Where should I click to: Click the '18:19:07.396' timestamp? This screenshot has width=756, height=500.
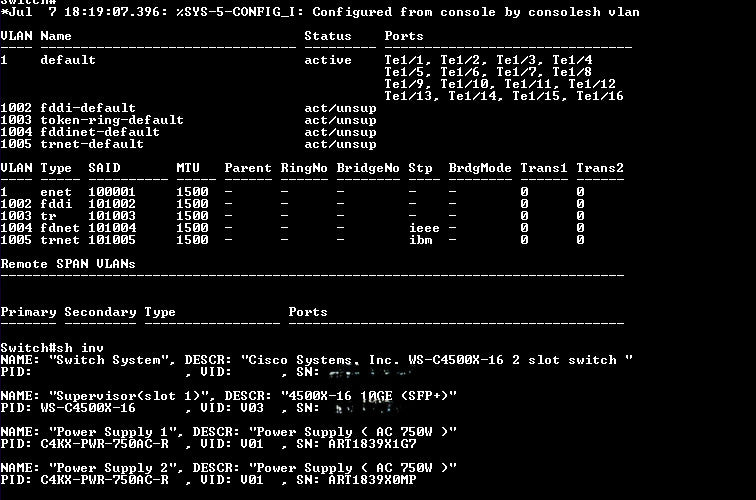tap(112, 12)
